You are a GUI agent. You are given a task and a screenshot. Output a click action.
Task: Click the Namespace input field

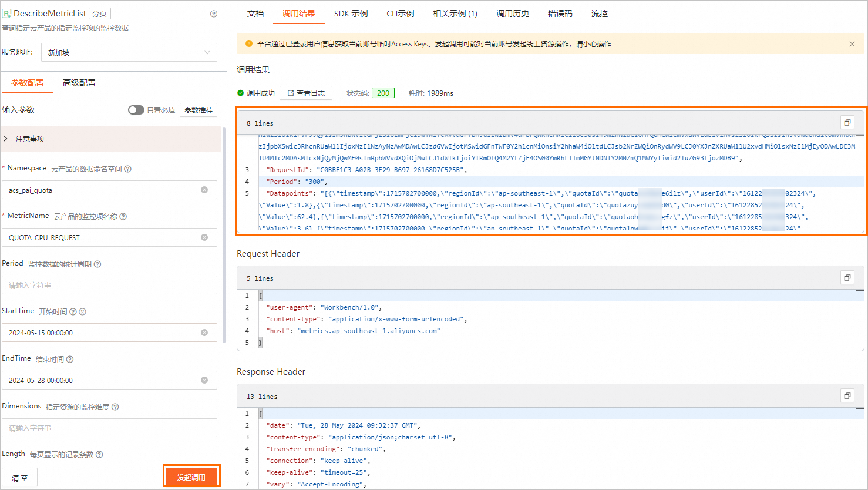109,190
